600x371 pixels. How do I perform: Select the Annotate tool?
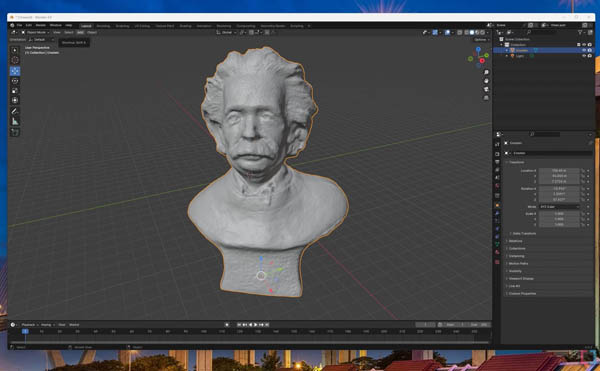(x=15, y=111)
